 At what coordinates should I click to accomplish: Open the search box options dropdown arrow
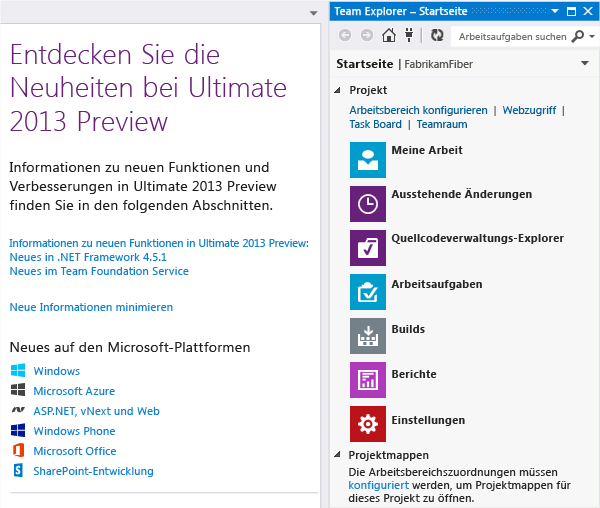[592, 37]
